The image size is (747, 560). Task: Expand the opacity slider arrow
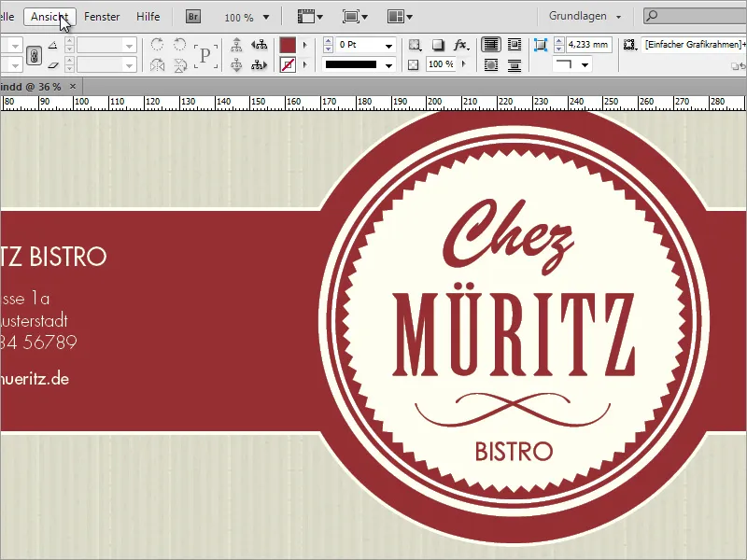coord(464,63)
